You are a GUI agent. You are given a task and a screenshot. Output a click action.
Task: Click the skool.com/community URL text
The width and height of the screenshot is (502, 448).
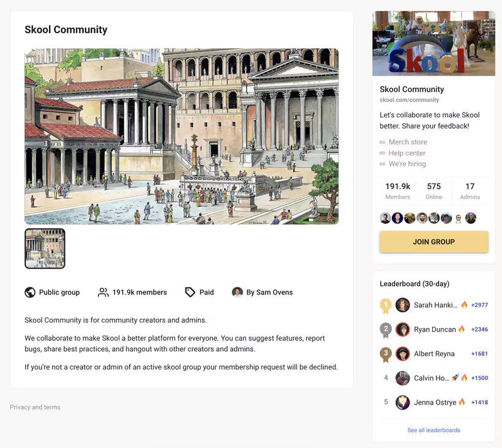[409, 100]
